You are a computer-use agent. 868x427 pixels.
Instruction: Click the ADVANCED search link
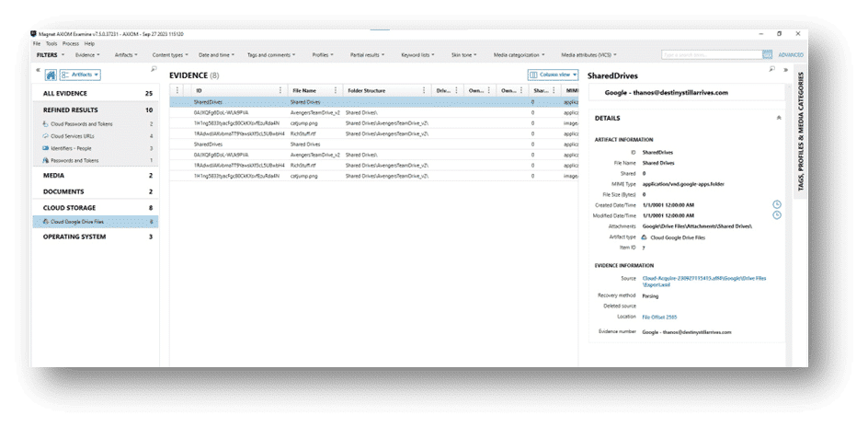(791, 55)
